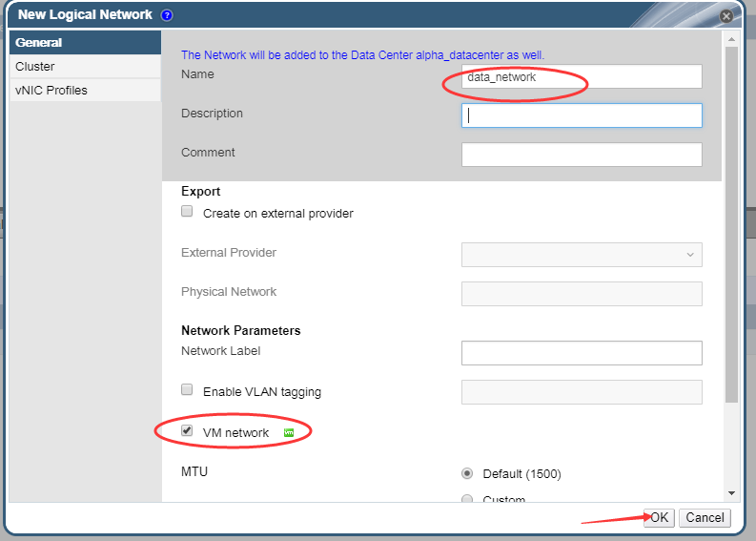Click the Comment input field
756x541 pixels.
(582, 155)
